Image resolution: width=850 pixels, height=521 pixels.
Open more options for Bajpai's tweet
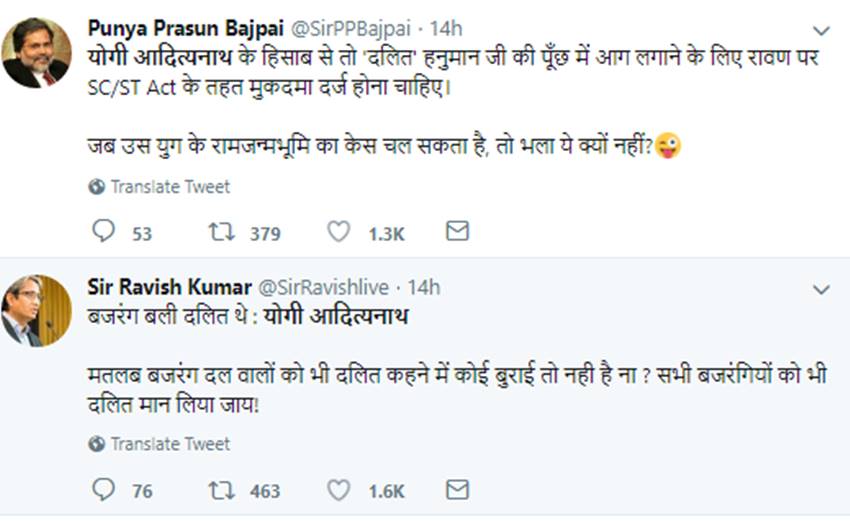(x=821, y=31)
